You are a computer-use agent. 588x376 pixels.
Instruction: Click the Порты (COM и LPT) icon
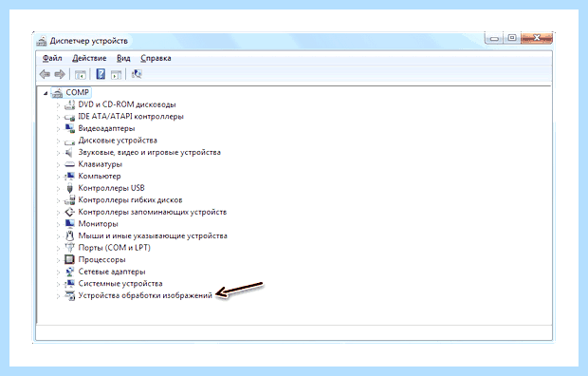(69, 248)
